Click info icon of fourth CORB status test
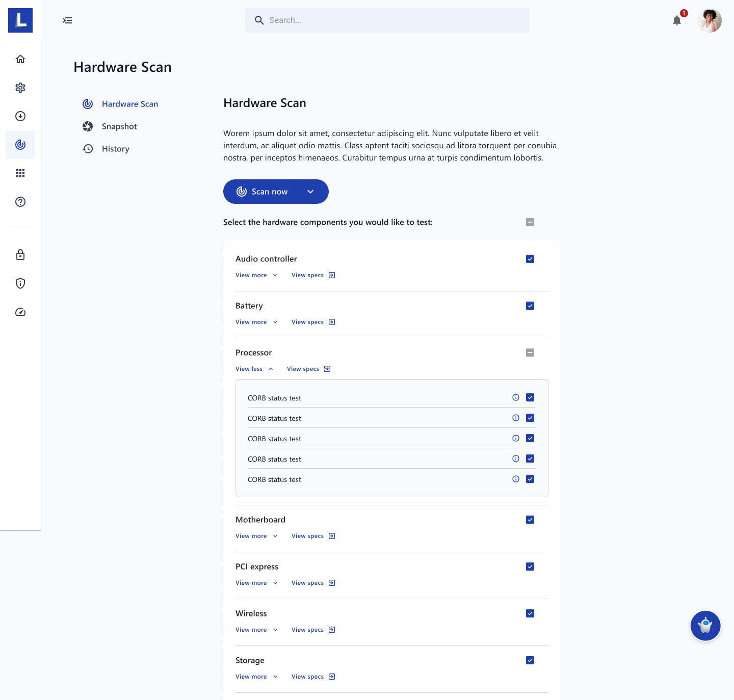This screenshot has width=734, height=700. click(x=516, y=459)
